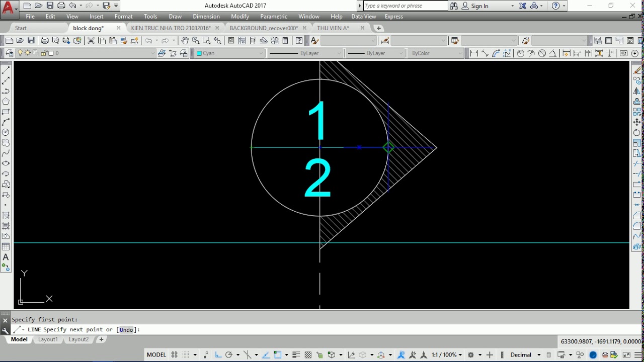Click the Match Properties brush icon
This screenshot has width=644, height=362.
[x=123, y=41]
